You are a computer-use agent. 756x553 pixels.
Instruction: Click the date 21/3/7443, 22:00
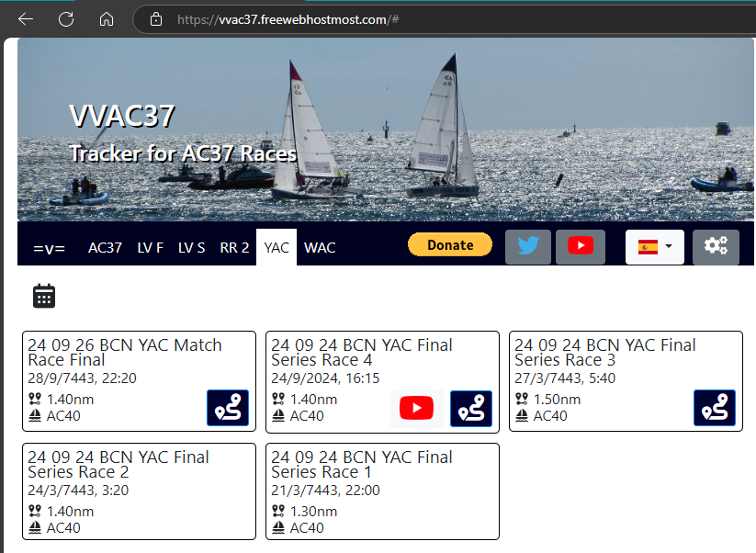tap(325, 490)
